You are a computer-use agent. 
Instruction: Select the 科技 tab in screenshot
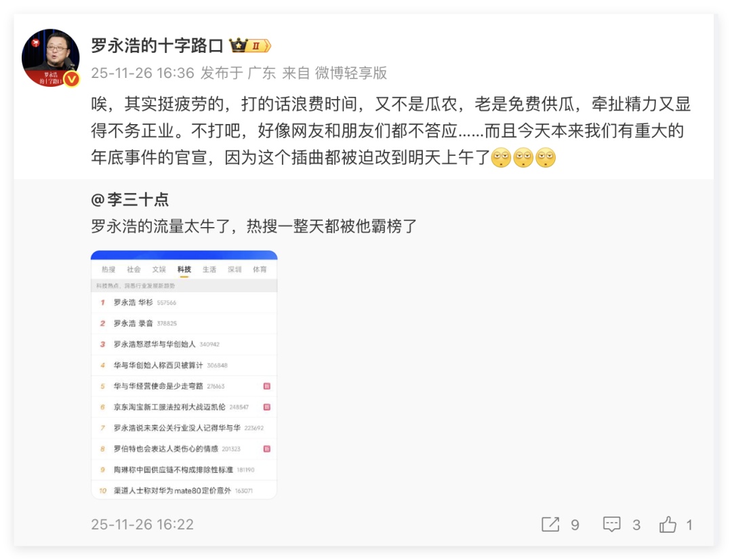[x=184, y=269]
